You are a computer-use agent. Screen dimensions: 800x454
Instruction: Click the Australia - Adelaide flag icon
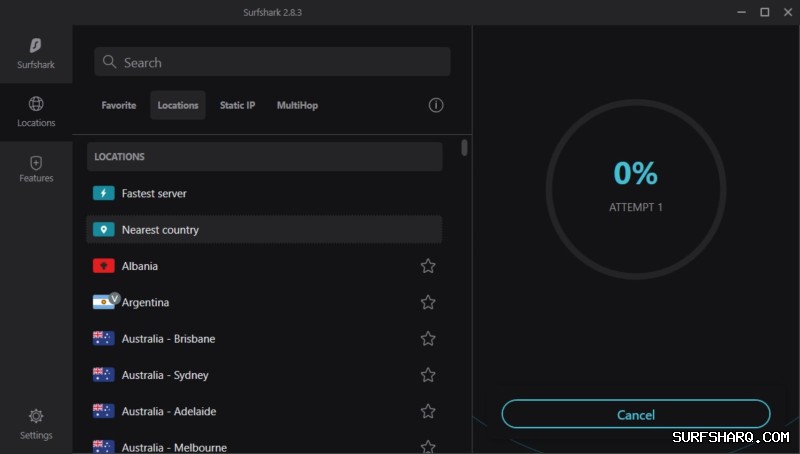104,411
